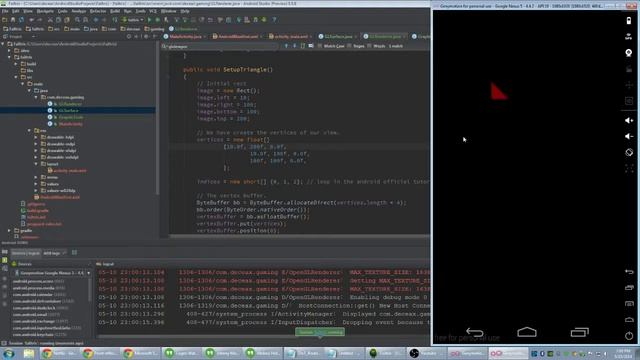This screenshot has height=360, width=640.
Task: Click the green session notification balloon
Action: point(320,332)
